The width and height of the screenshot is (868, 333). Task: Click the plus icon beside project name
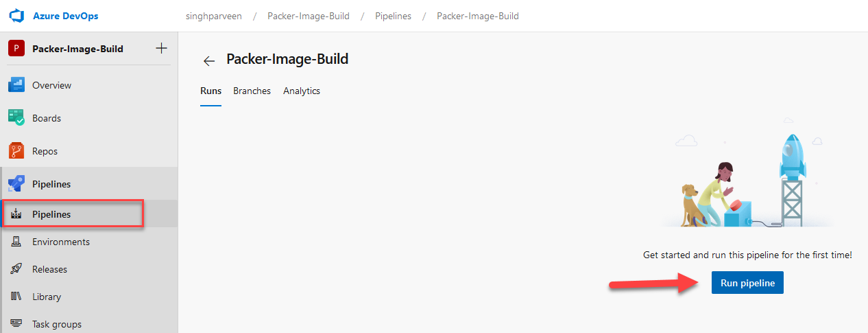(161, 48)
